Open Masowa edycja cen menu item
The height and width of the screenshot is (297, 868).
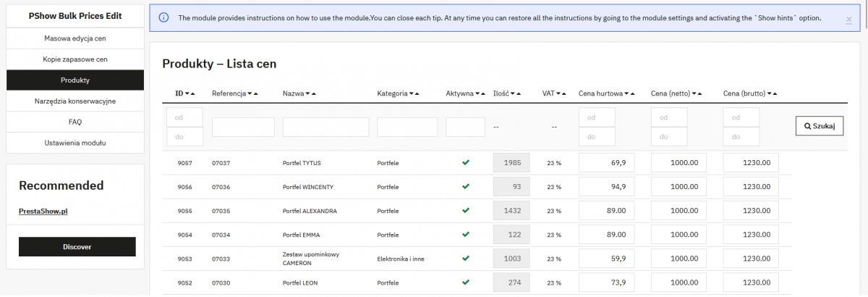point(75,38)
